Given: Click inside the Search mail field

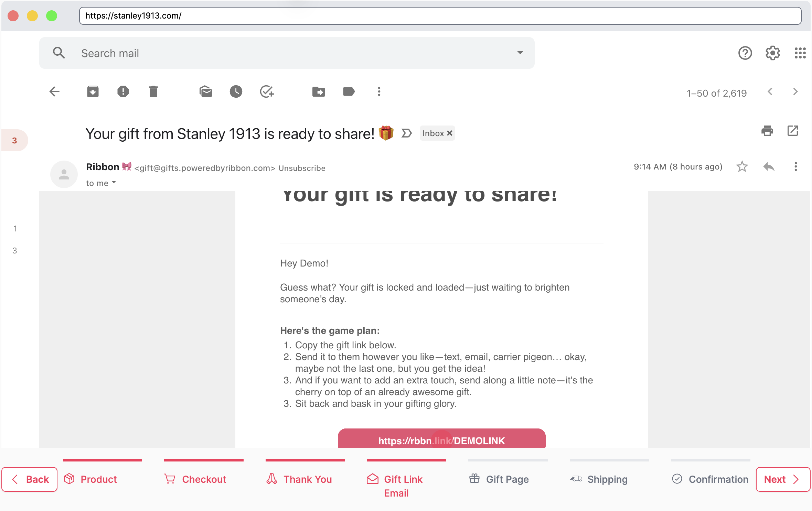Looking at the screenshot, I should pyautogui.click(x=241, y=53).
